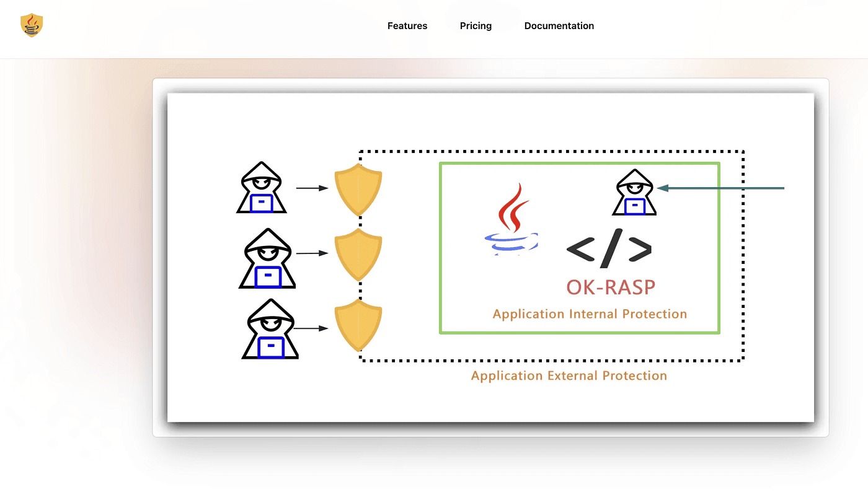Click the arrow between middle hacker and shield
The height and width of the screenshot is (500, 868).
click(312, 253)
